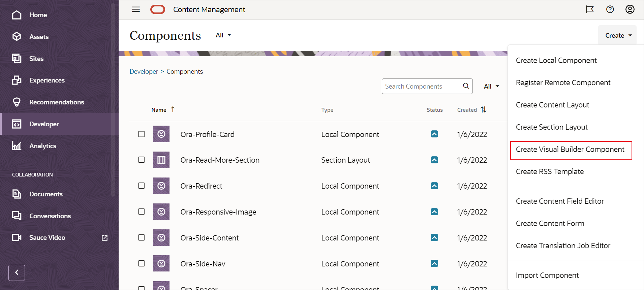
Task: Toggle the Create dropdown button
Action: [x=617, y=35]
